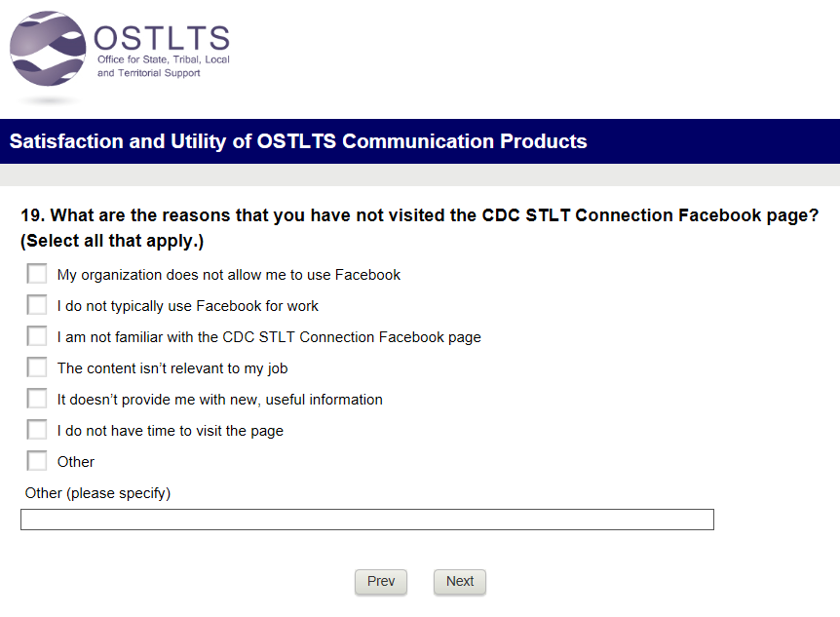
Task: Select the not familiar with page checkbox
Action: point(37,336)
